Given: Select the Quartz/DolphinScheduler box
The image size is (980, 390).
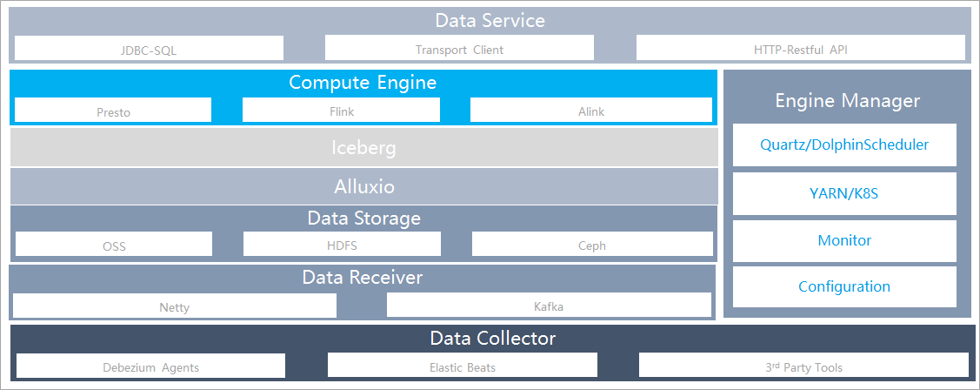Looking at the screenshot, I should pos(844,145).
